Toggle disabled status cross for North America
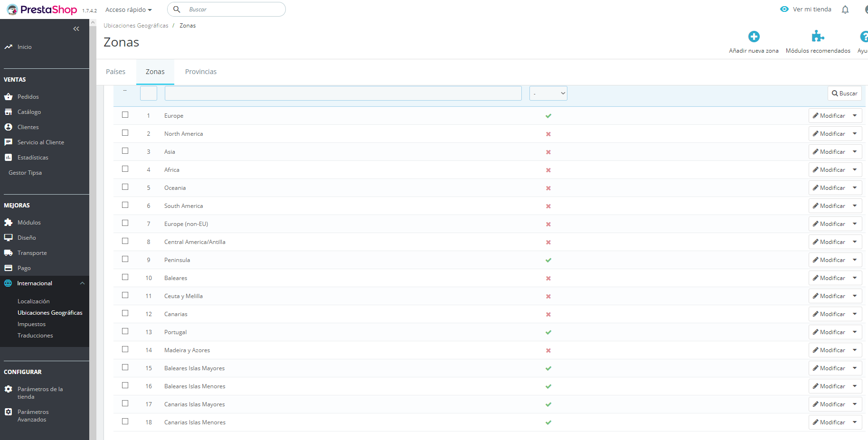The width and height of the screenshot is (868, 440). [548, 134]
